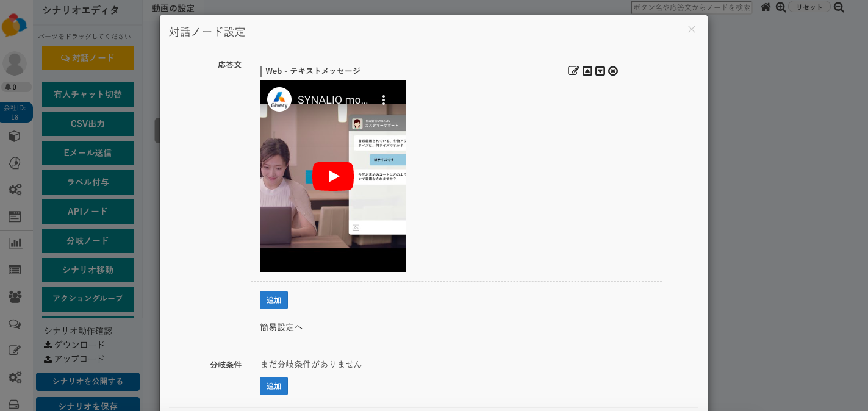Open the cube icon in the sidebar
The height and width of the screenshot is (411, 868).
coord(15,136)
